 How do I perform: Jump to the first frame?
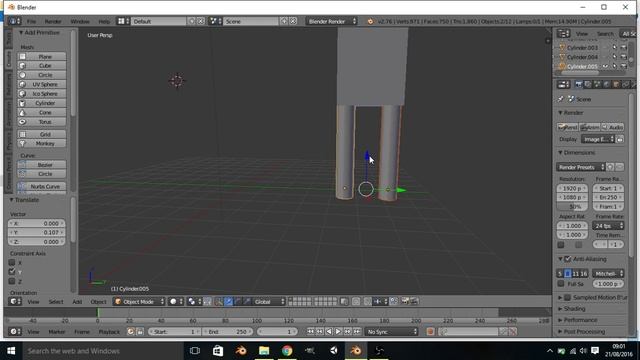(311, 332)
